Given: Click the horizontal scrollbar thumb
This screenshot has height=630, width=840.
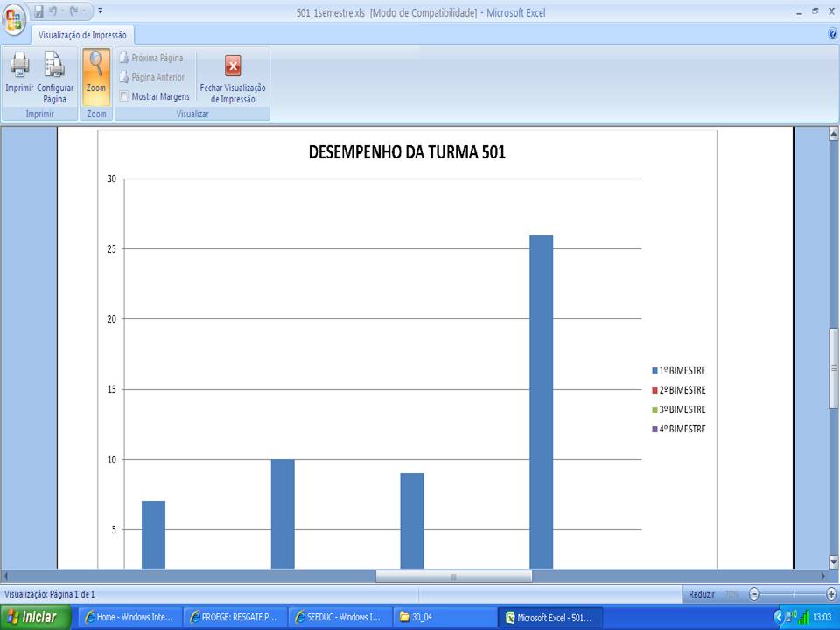Looking at the screenshot, I should pyautogui.click(x=454, y=577).
